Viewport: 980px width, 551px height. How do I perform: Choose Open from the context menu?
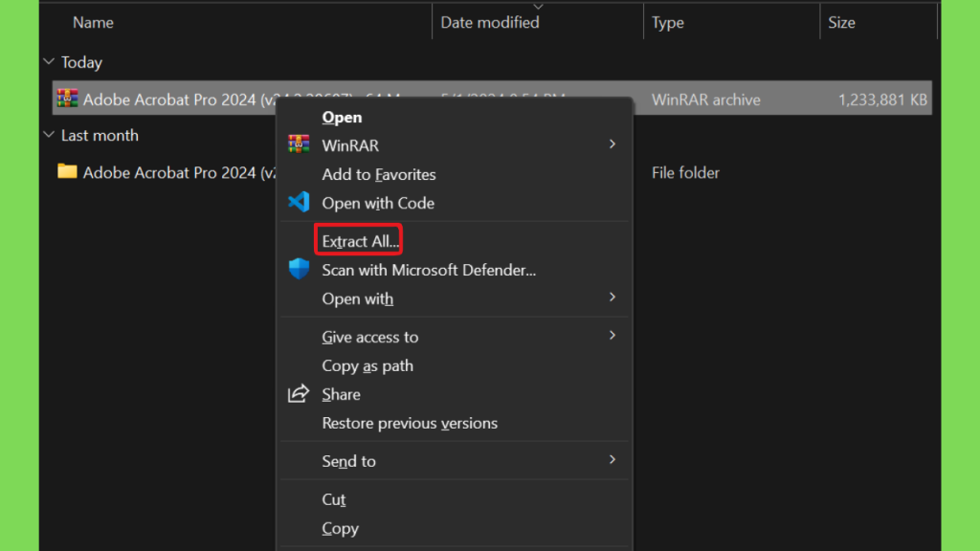(x=342, y=117)
